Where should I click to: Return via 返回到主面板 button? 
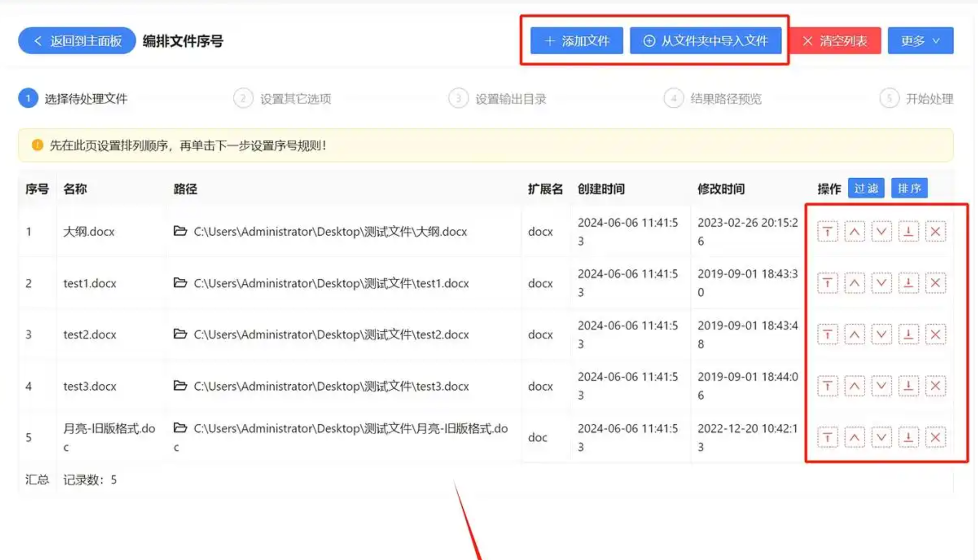[77, 41]
